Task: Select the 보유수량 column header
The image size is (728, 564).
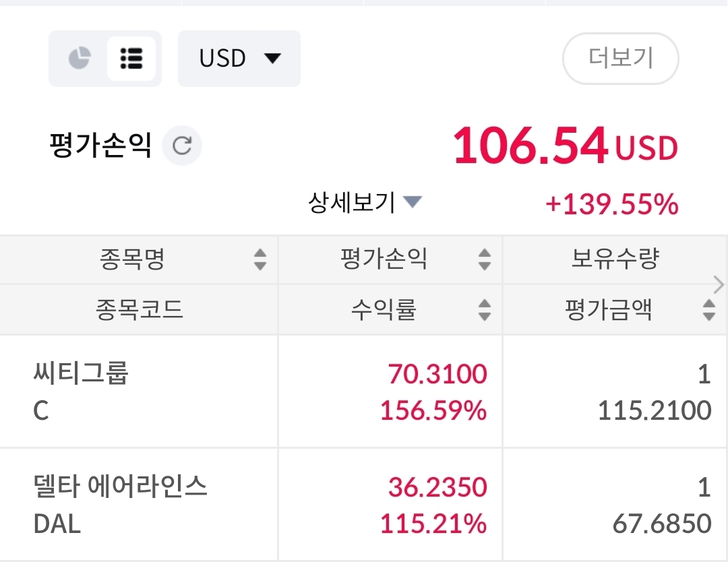Action: [x=615, y=259]
